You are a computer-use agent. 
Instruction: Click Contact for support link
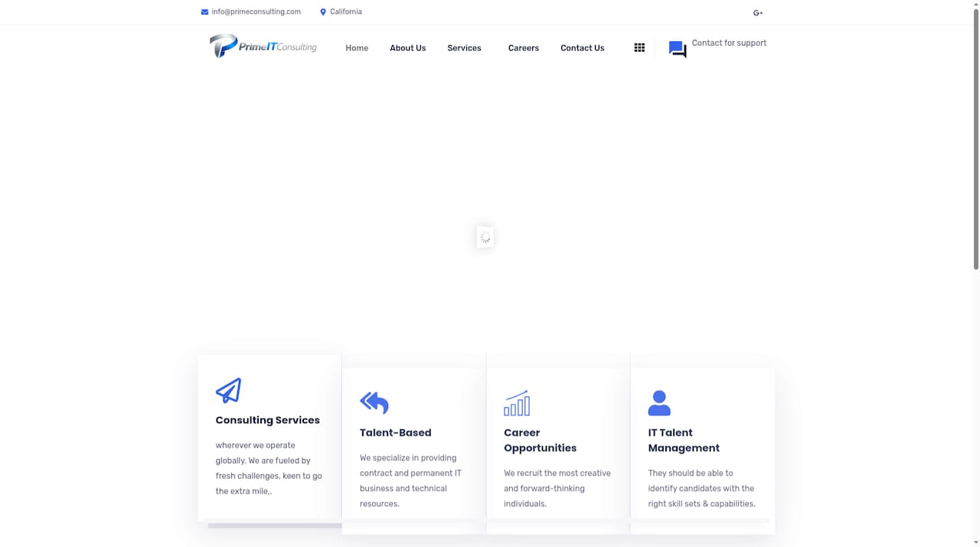(729, 43)
